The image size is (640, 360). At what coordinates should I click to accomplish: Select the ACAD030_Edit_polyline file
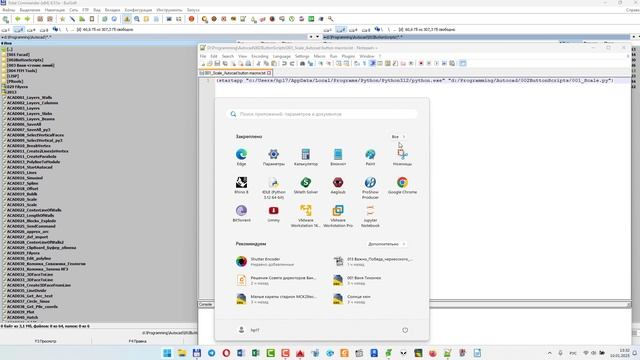pos(29,258)
